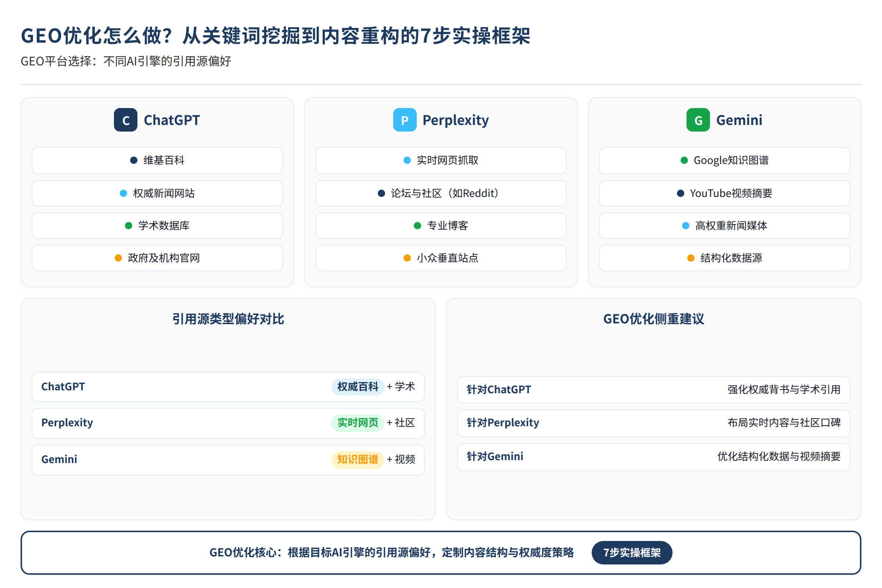Click the 针对ChatGPT label
Screen dimensions: 882x588
pos(499,390)
